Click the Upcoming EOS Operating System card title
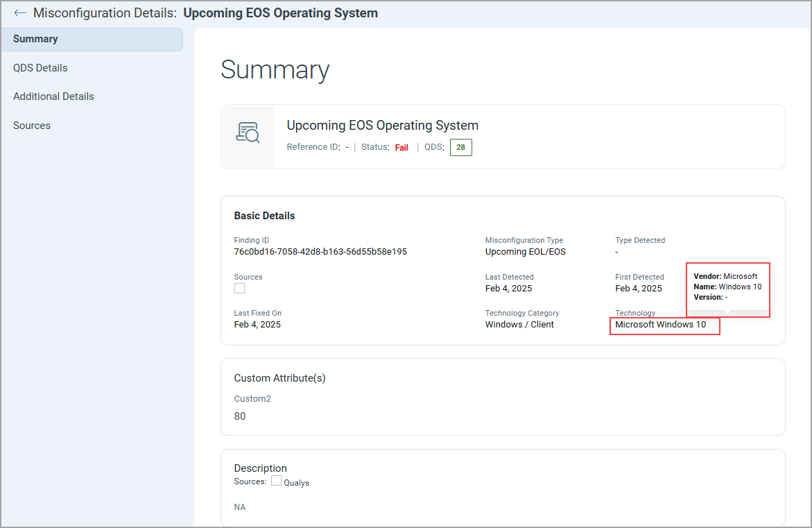 tap(382, 126)
